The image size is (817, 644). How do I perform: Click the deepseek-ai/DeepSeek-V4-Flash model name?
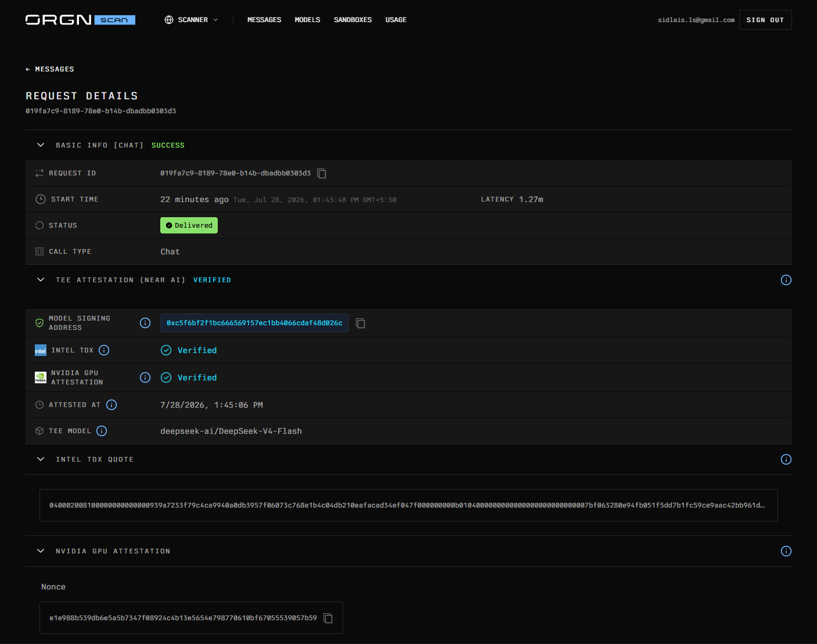[231, 431]
